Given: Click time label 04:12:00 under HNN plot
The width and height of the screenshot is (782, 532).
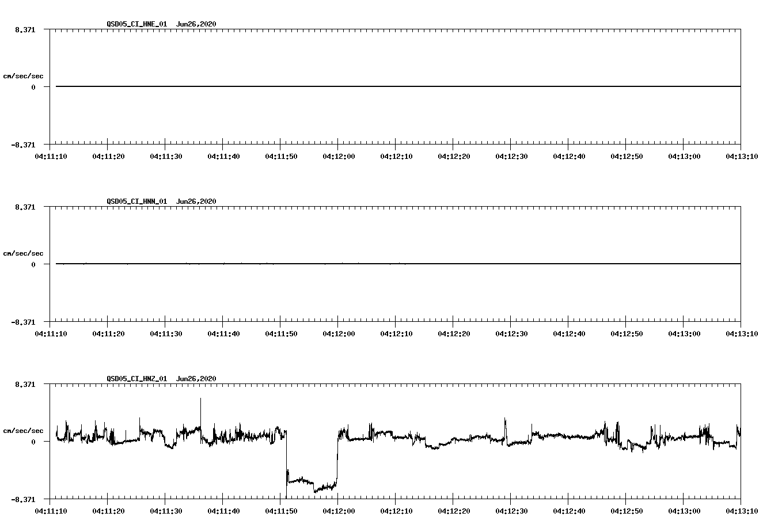Looking at the screenshot, I should coord(339,333).
